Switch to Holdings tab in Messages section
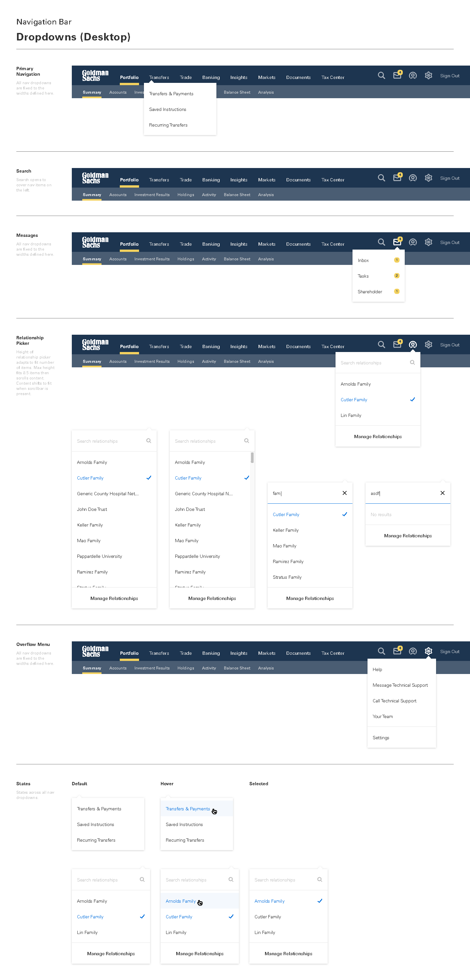The image size is (470, 980). (x=185, y=259)
